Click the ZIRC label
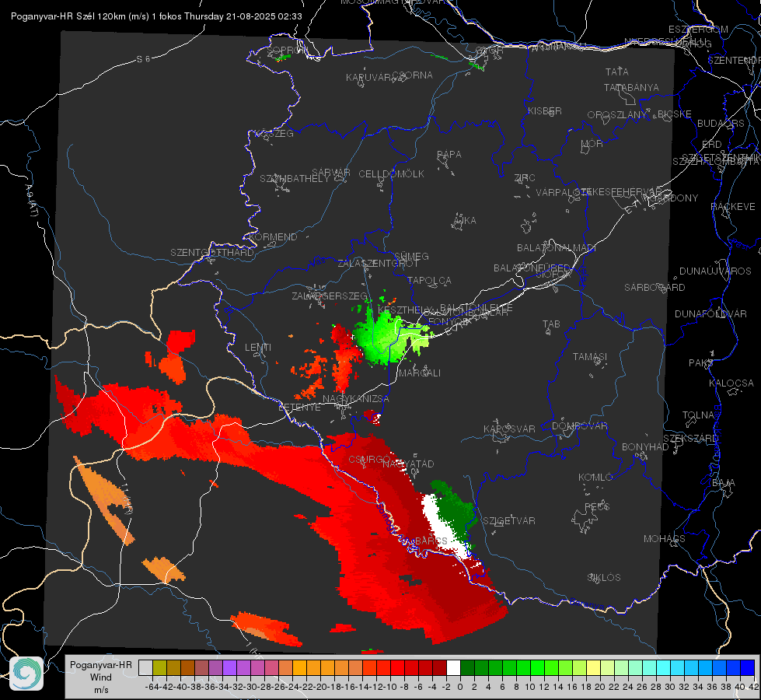 (525, 178)
